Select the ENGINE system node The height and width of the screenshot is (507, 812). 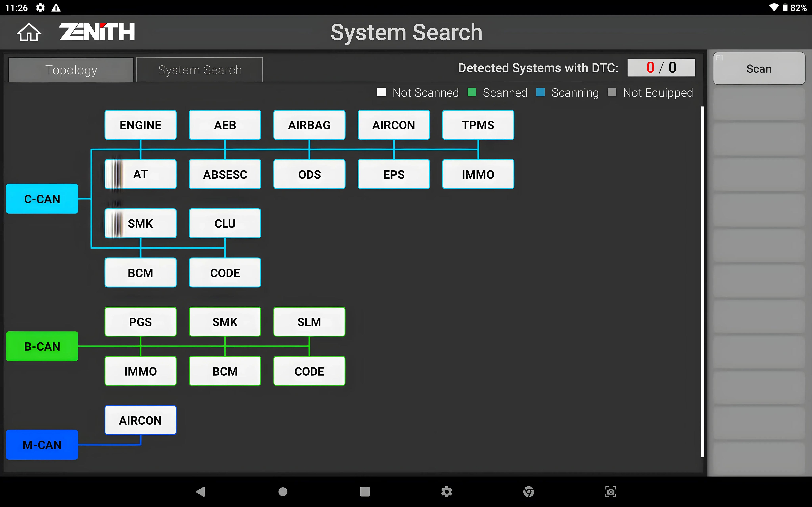click(140, 125)
